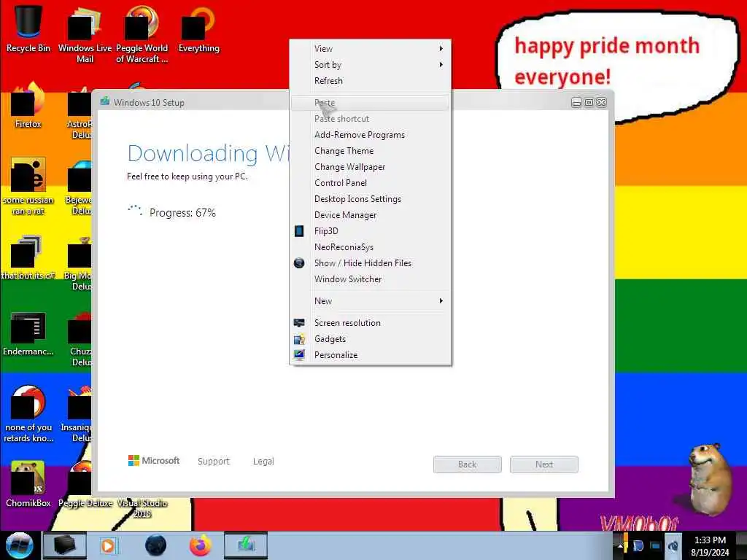Image resolution: width=747 pixels, height=560 pixels.
Task: Select NeoReconiaSys menu entry
Action: [370, 247]
